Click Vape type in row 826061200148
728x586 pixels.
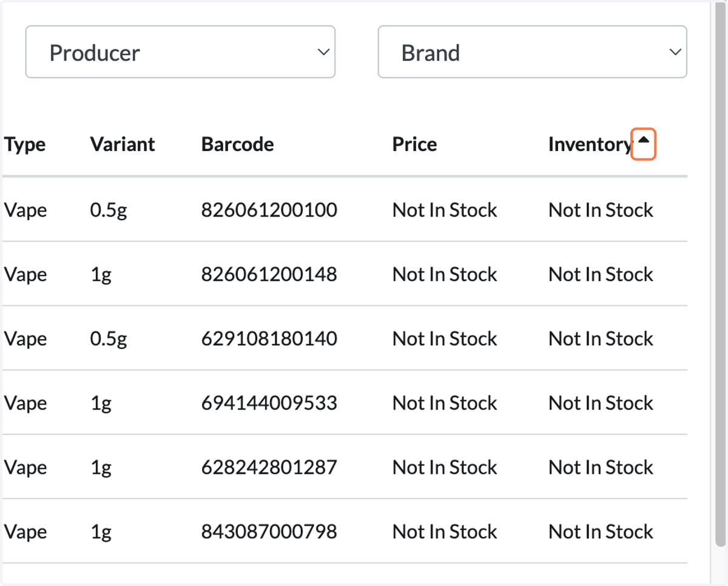point(25,275)
